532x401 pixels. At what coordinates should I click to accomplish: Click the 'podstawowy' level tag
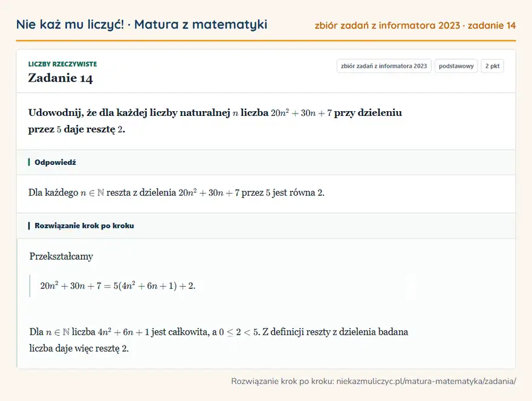coord(456,66)
